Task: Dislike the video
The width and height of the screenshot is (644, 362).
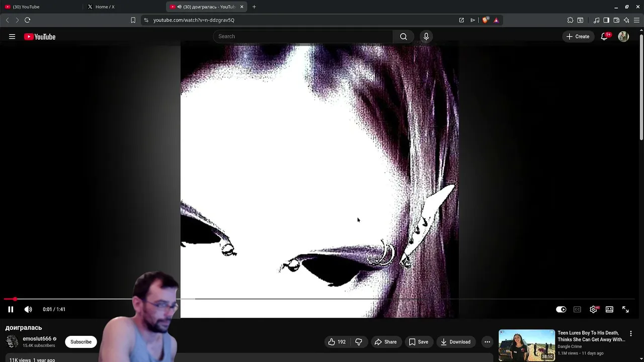Action: tap(359, 342)
